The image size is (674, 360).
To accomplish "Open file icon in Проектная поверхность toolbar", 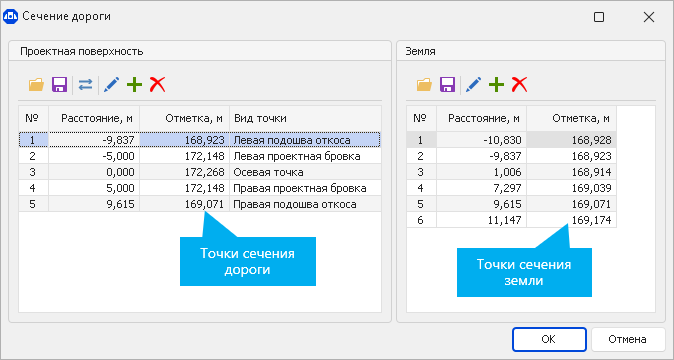I will [37, 84].
